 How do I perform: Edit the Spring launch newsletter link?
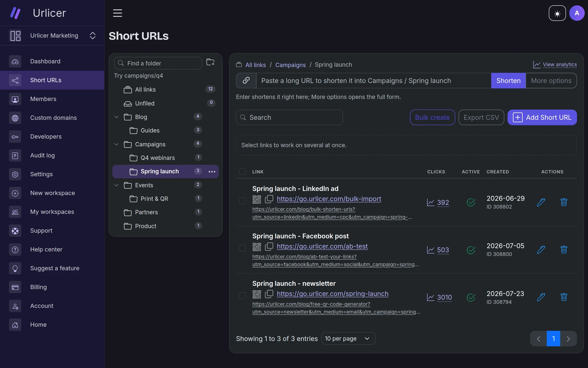[541, 297]
